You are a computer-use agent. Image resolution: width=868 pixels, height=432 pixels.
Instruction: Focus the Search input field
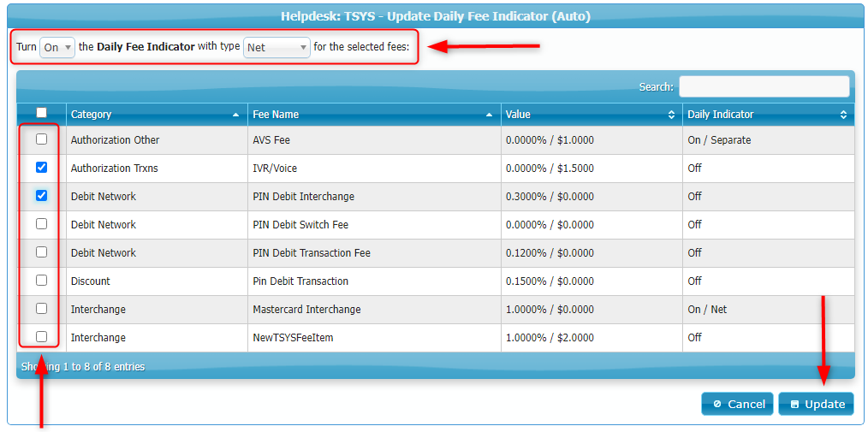[764, 87]
